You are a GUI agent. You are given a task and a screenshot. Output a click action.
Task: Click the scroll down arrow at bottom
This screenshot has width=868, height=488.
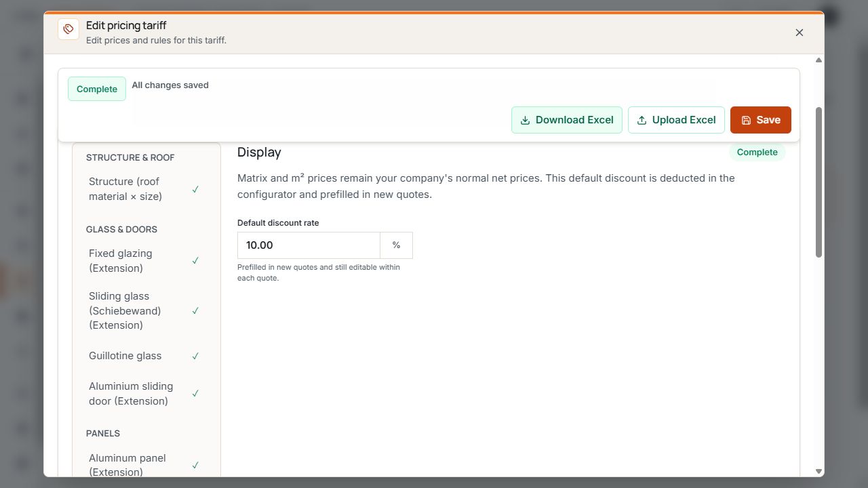[x=818, y=471]
